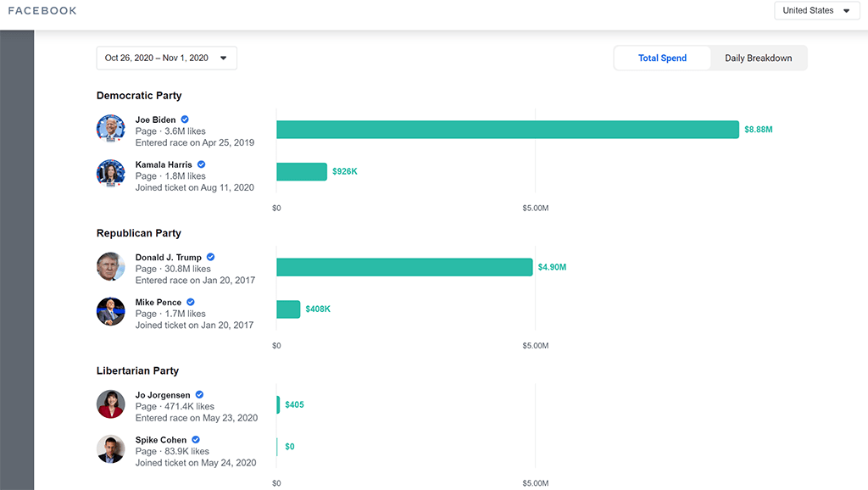The image size is (868, 490).
Task: Click 'Joined ticket on May 24, 2020' text
Action: [196, 463]
